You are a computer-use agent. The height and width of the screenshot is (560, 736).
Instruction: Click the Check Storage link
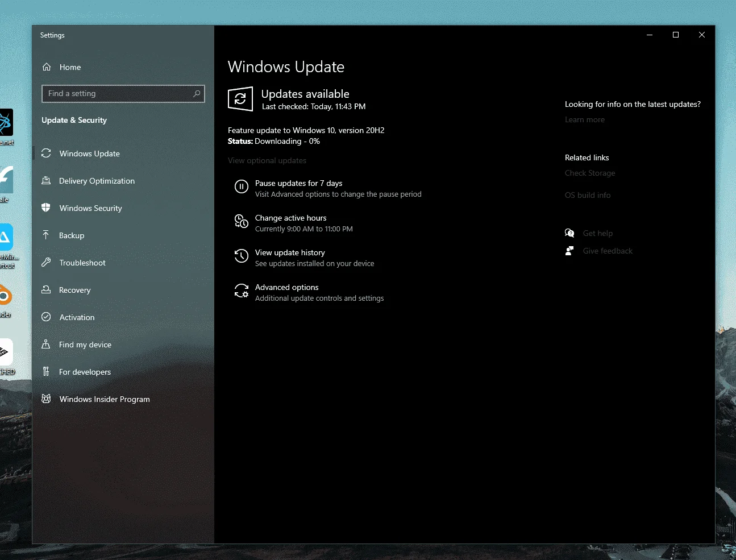[590, 173]
